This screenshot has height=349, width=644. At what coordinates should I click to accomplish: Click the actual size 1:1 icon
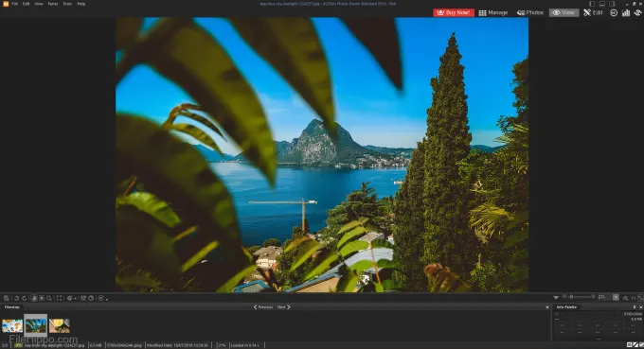click(634, 298)
